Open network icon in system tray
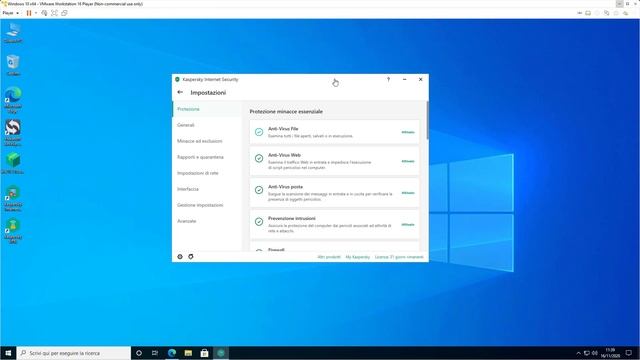The image size is (640, 360). [x=587, y=353]
